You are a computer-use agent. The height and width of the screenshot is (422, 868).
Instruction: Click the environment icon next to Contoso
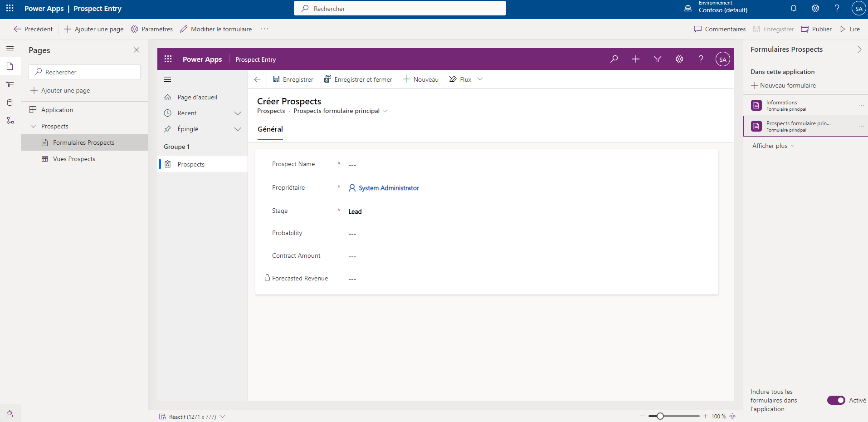coord(688,8)
